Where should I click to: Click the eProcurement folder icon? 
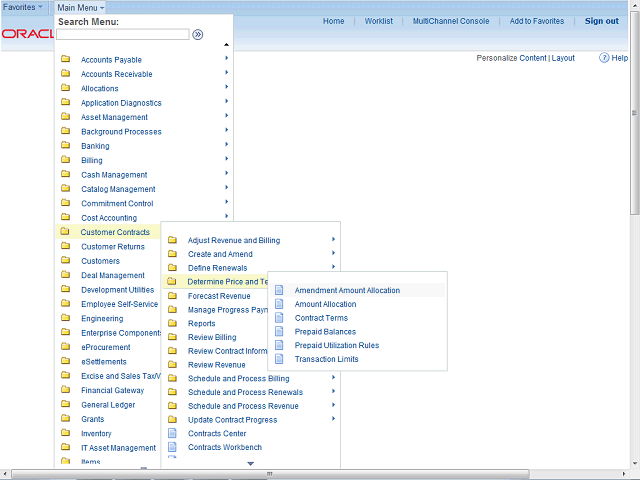click(65, 347)
